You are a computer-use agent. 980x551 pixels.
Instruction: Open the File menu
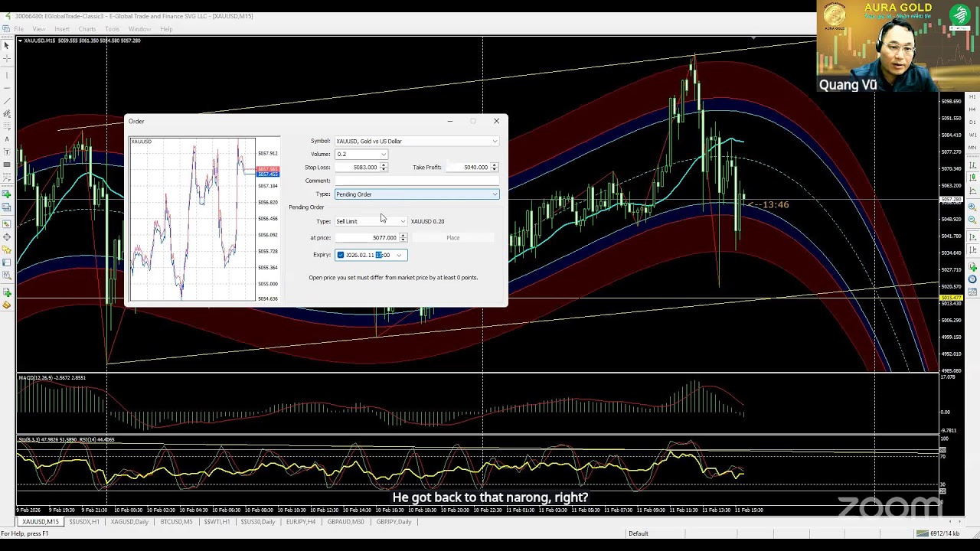[x=18, y=29]
